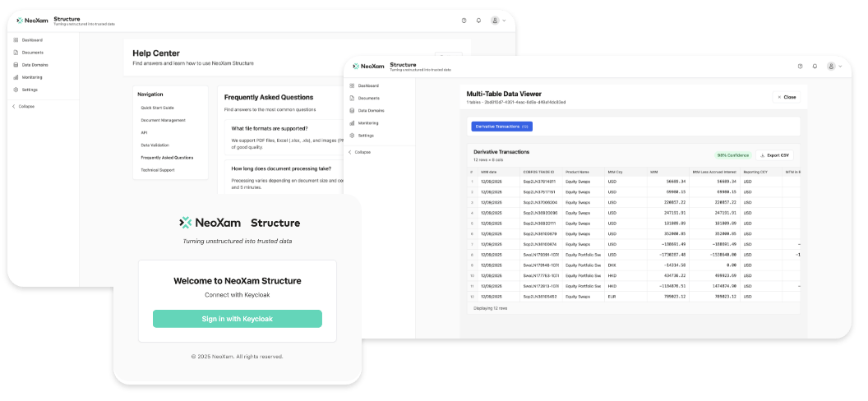
Task: Open notifications bell in Help Center window header
Action: [x=479, y=21]
